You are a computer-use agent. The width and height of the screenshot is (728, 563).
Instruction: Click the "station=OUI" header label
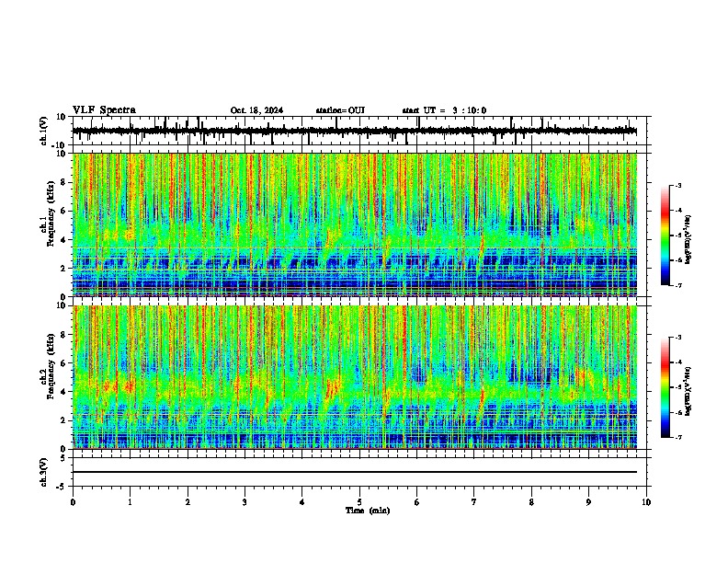pos(340,110)
